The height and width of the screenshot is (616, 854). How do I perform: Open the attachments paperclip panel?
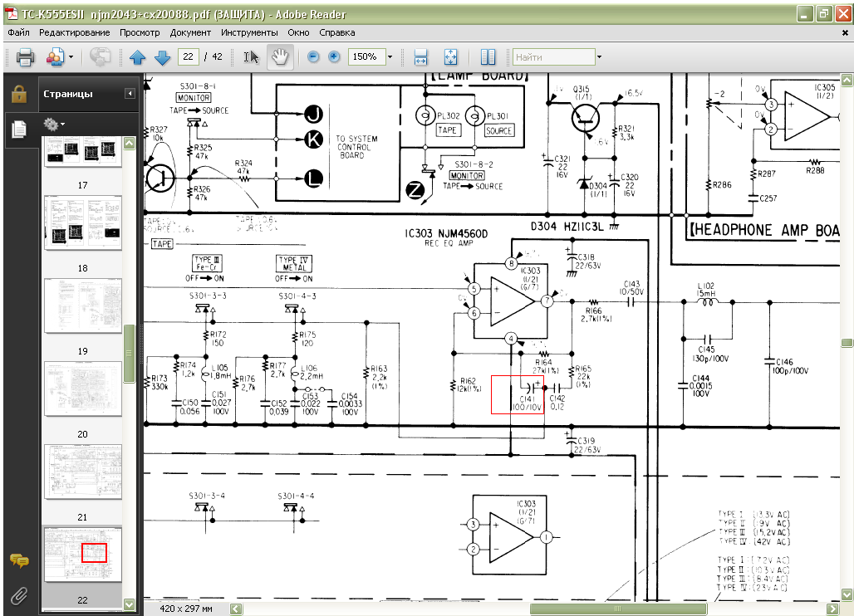[x=18, y=595]
